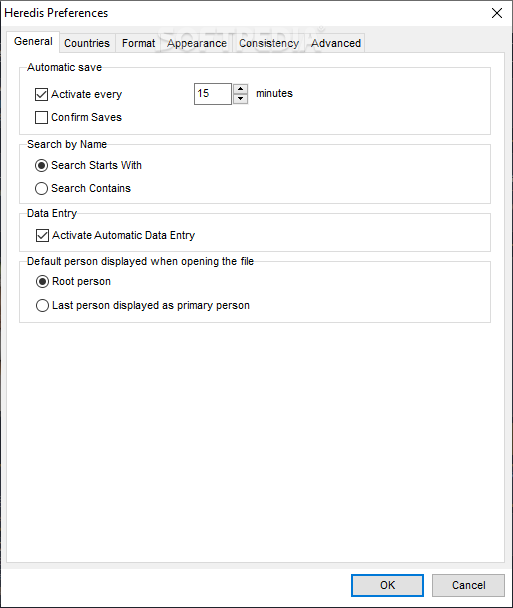Viewport: 513px width, 608px height.
Task: Increase autosave minutes with up arrow
Action: (240, 89)
